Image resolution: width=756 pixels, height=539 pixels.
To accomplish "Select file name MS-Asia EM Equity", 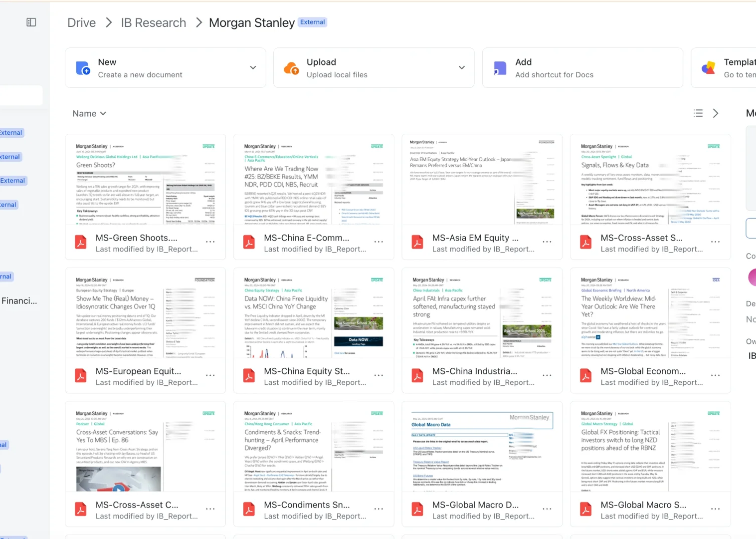I will point(475,238).
